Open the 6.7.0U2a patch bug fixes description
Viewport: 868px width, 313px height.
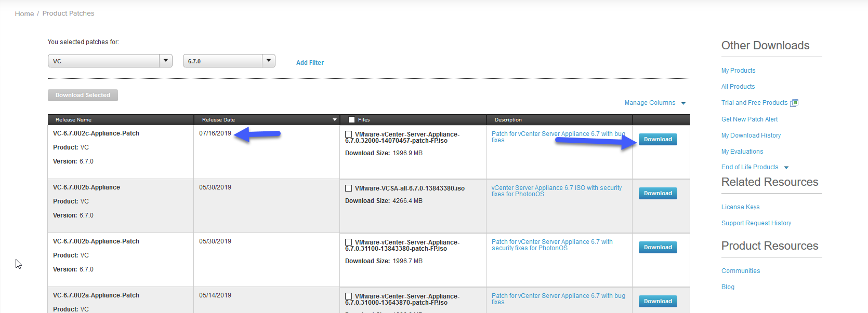[x=558, y=299]
